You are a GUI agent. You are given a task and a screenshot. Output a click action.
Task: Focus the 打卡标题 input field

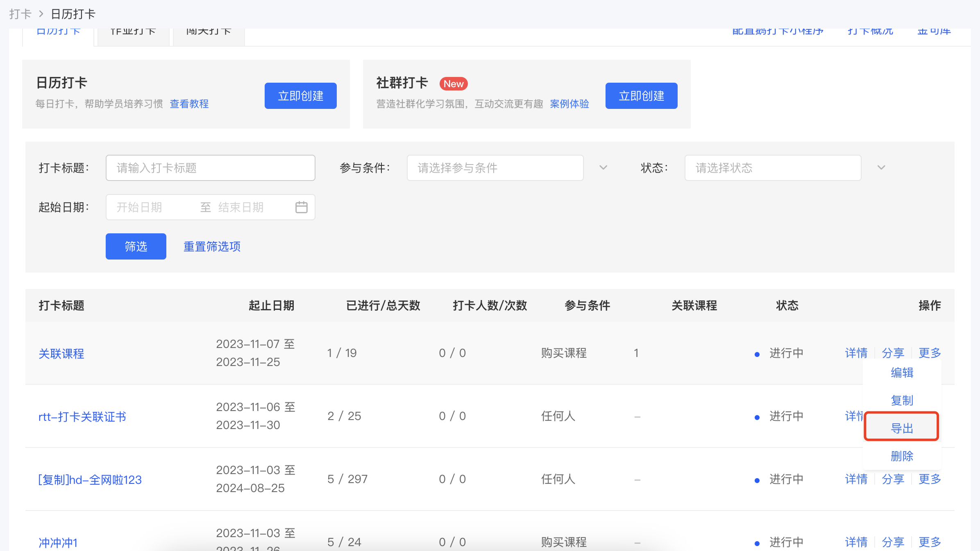click(210, 168)
